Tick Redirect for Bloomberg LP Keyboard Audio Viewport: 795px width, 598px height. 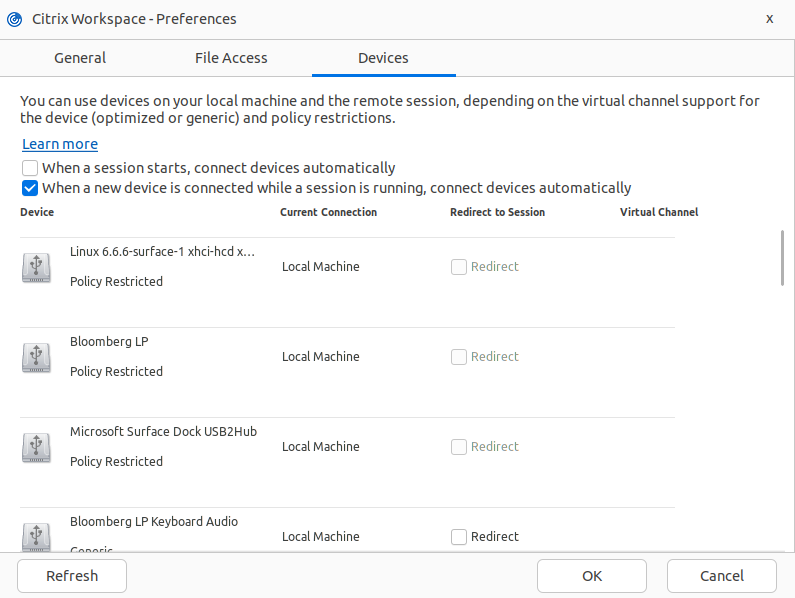point(459,537)
